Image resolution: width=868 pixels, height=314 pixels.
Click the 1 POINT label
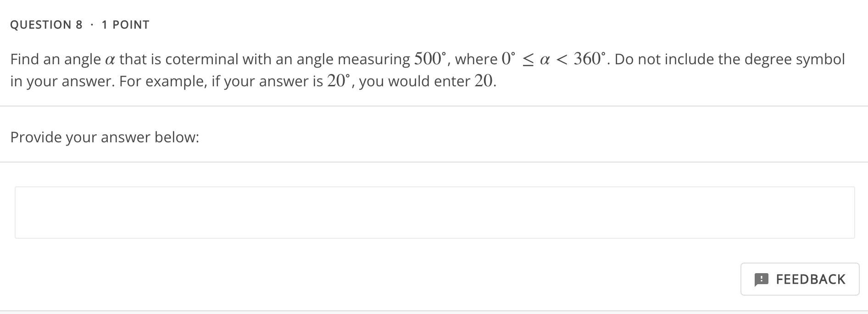tap(125, 24)
